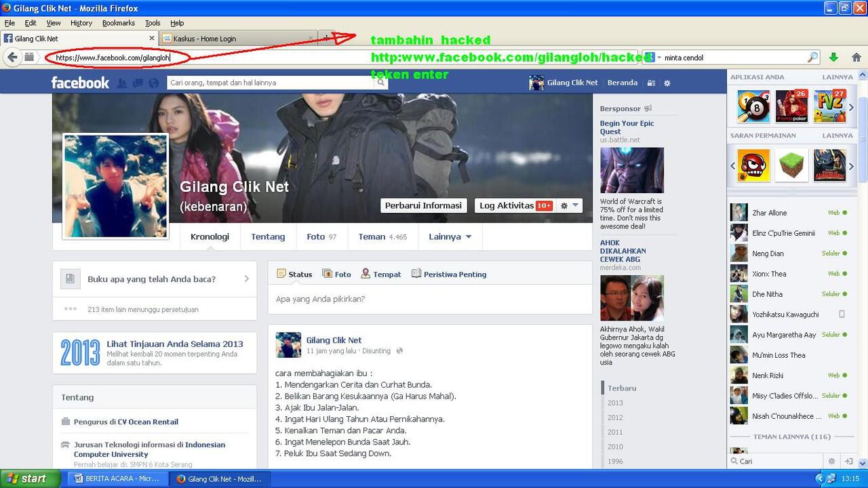Click the status box Apa yang Anda pikirkan

click(430, 299)
